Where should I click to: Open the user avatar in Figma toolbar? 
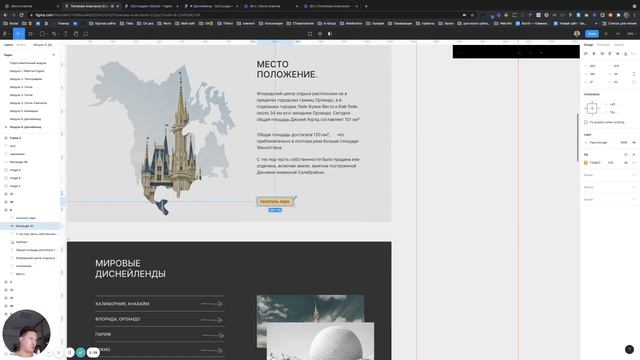click(577, 34)
